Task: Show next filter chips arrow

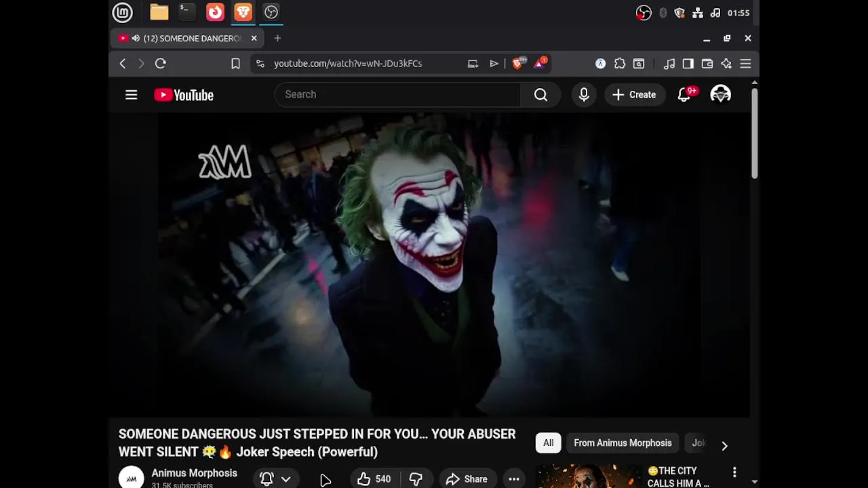Action: 724,445
